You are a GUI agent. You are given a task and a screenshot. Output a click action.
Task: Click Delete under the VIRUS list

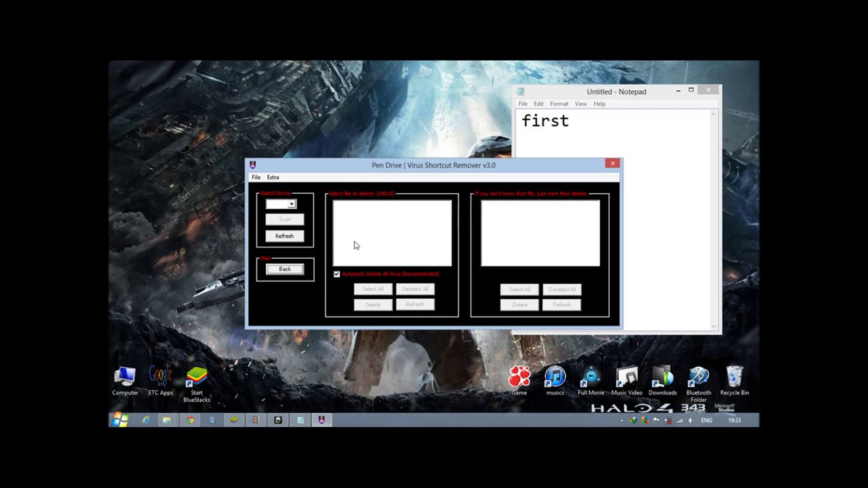point(373,305)
